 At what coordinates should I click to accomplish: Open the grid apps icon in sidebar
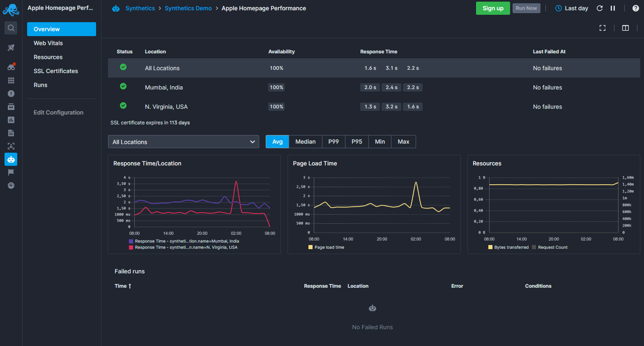[11, 80]
